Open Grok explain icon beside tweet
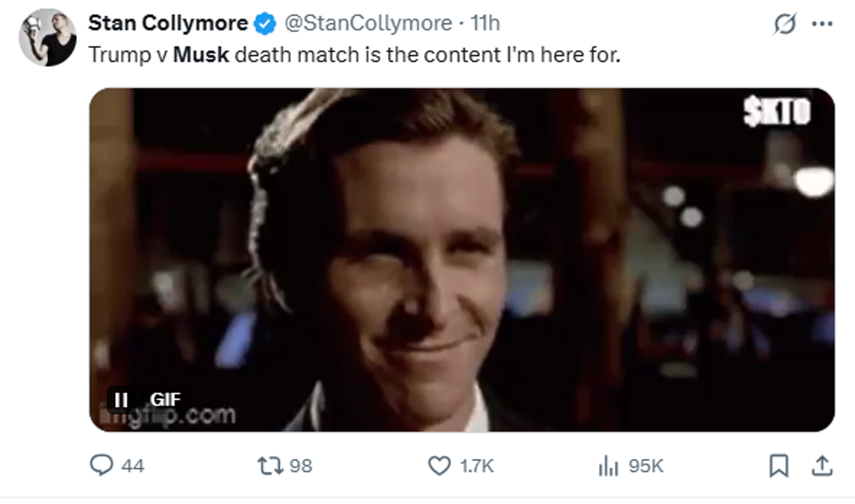 pos(785,23)
